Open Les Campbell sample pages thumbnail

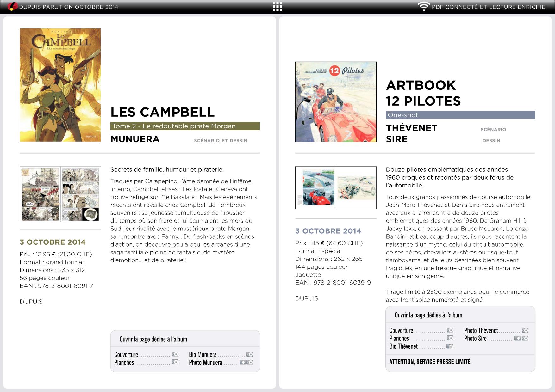60,194
